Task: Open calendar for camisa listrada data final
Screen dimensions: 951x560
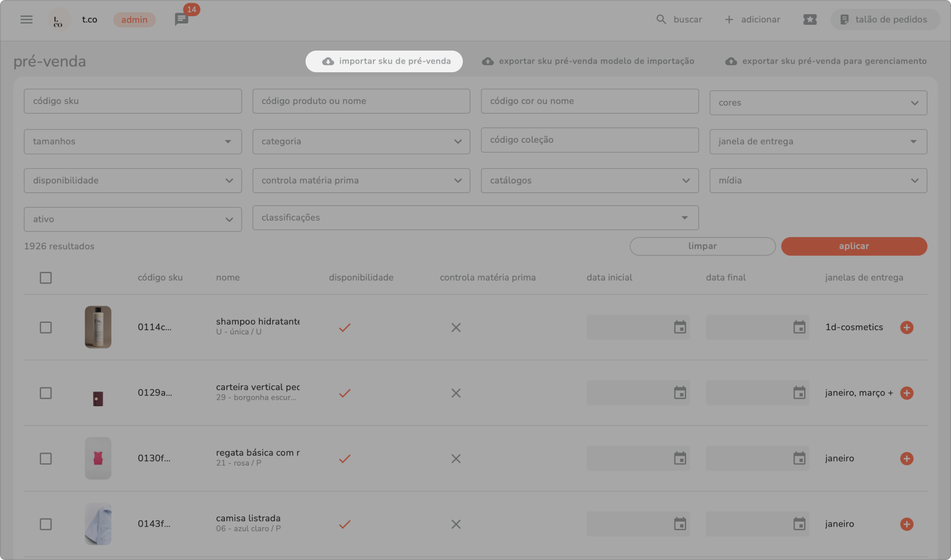Action: (x=799, y=524)
